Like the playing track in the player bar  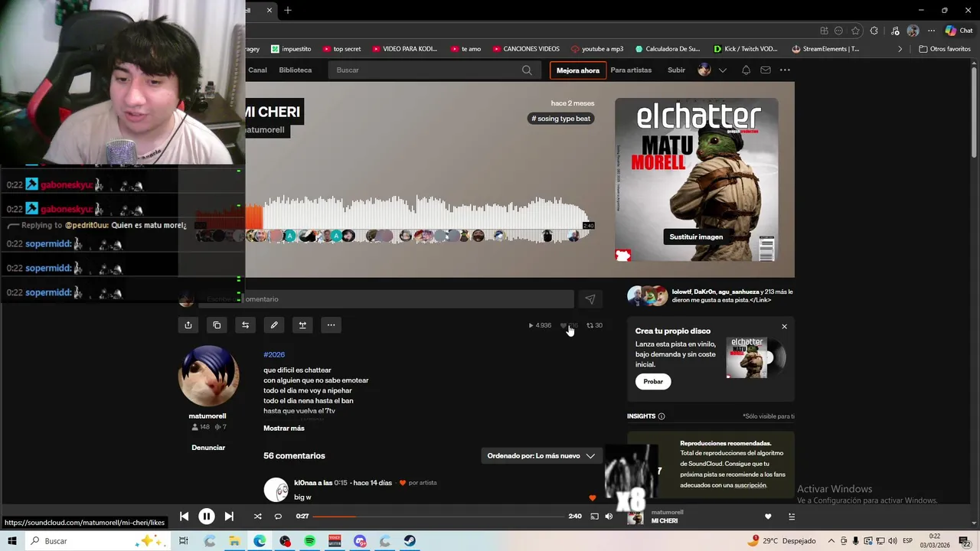pyautogui.click(x=768, y=517)
